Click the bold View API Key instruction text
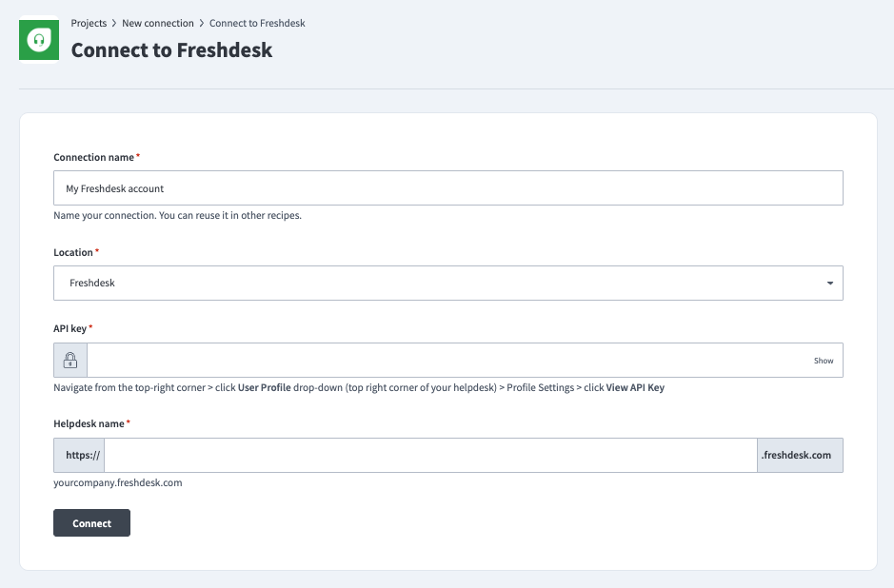 [x=633, y=387]
